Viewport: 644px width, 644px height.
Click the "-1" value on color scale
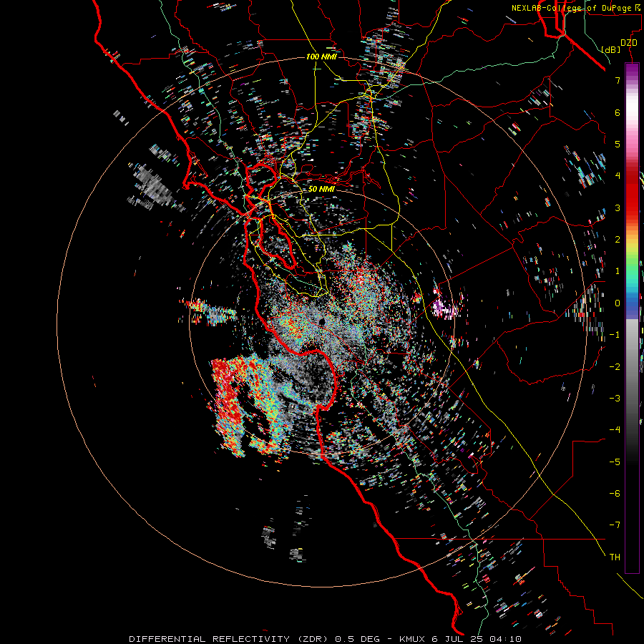click(x=615, y=335)
